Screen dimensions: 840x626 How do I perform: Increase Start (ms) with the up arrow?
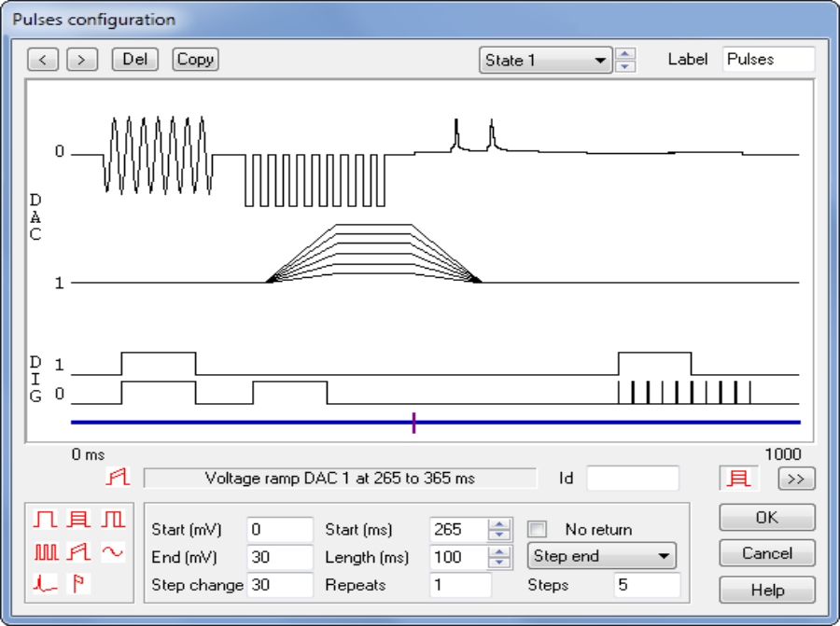[x=500, y=524]
